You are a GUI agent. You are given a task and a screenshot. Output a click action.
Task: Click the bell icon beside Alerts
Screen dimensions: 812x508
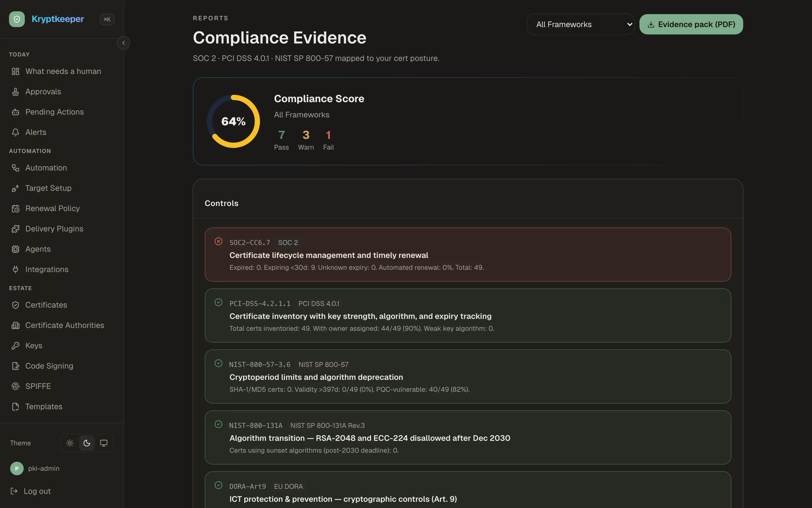(x=16, y=132)
